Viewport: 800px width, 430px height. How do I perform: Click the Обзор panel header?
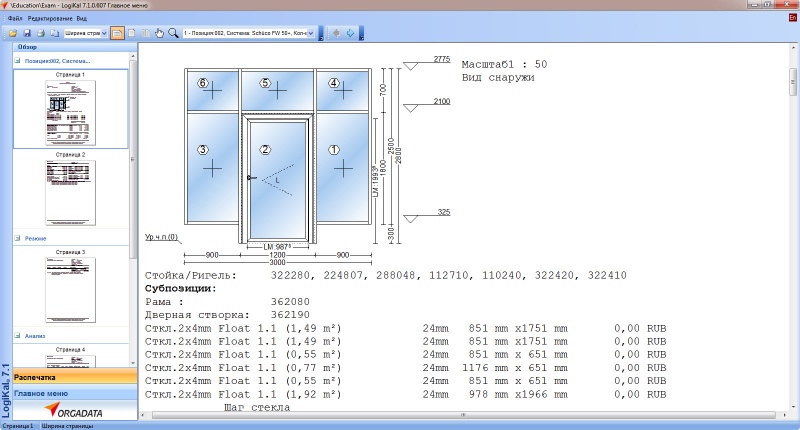point(75,47)
